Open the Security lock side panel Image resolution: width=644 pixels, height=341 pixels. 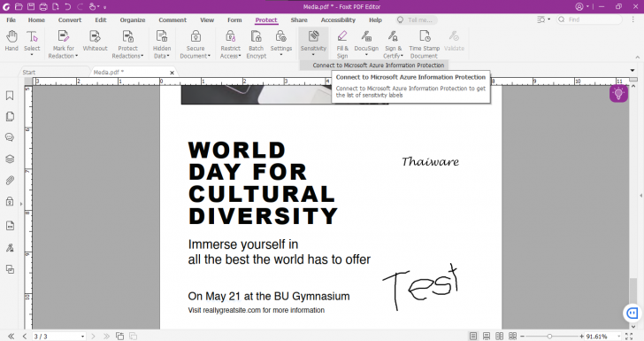click(x=10, y=202)
